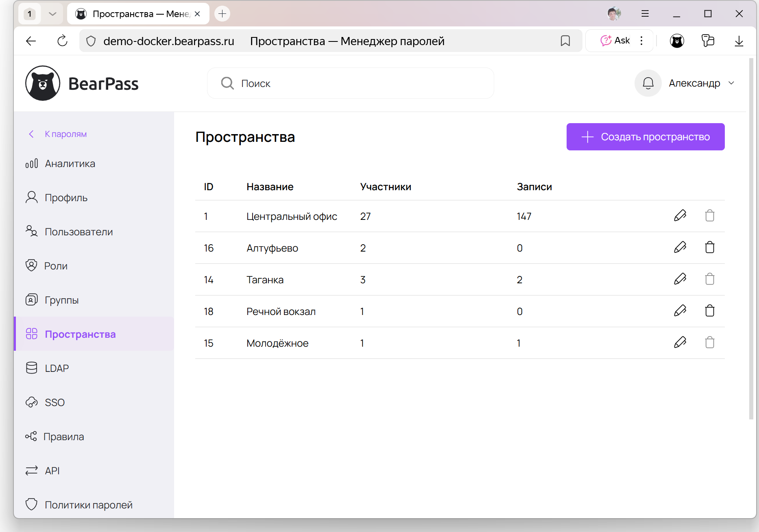Return via К паролям link
The height and width of the screenshot is (532, 759).
pos(65,134)
